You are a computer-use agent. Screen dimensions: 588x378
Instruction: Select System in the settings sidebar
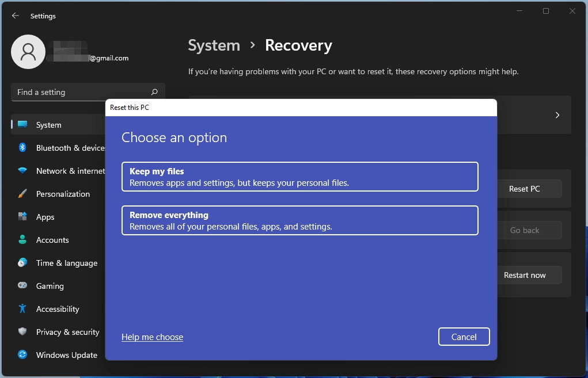click(48, 125)
